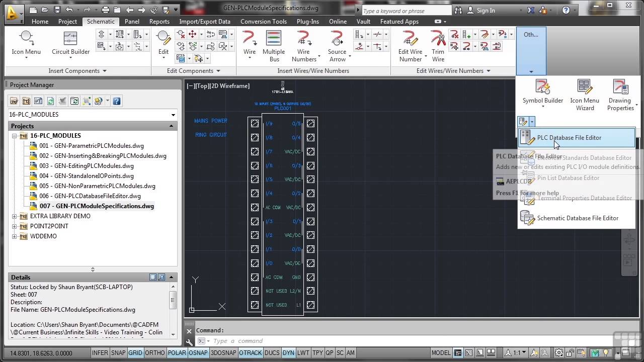
Task: Expand Edit Wires/Wire Numbers panel arrow
Action: pyautogui.click(x=488, y=71)
